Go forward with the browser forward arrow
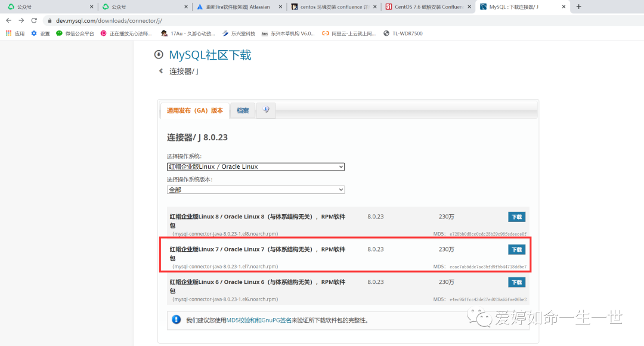Image resolution: width=644 pixels, height=346 pixels. (21, 20)
